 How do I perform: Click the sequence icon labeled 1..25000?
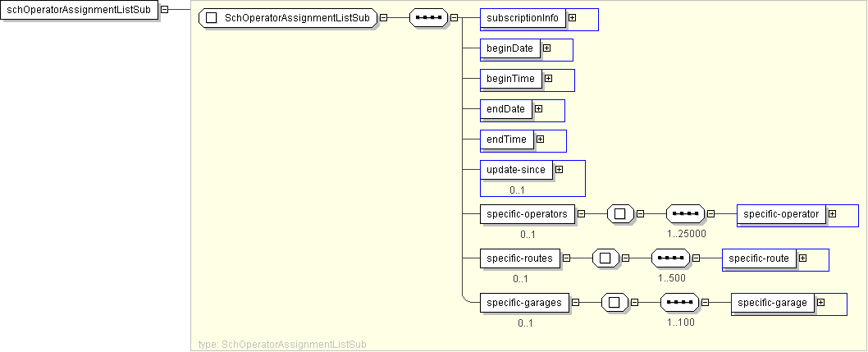(684, 214)
